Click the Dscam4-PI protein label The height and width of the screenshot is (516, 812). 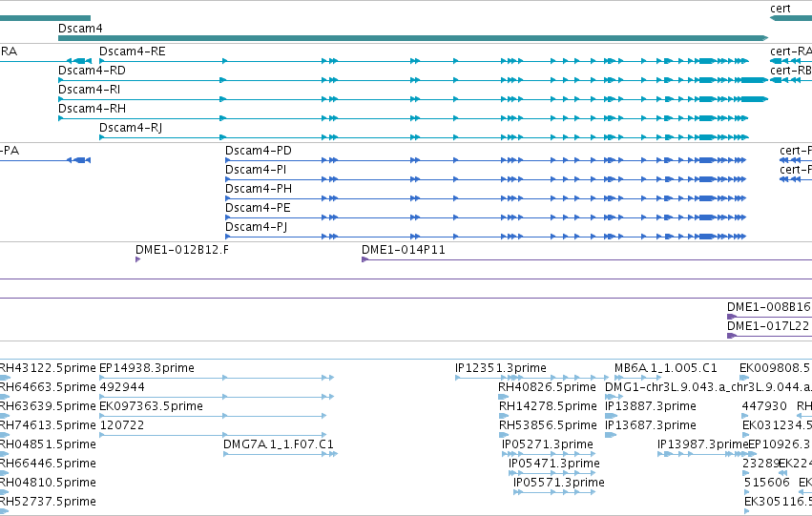256,170
